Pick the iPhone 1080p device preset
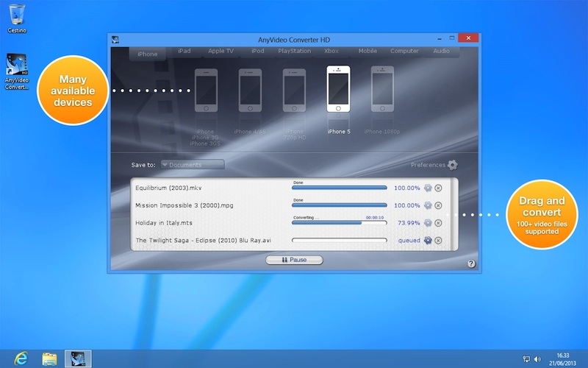Viewport: 588px width, 368px height. point(382,91)
